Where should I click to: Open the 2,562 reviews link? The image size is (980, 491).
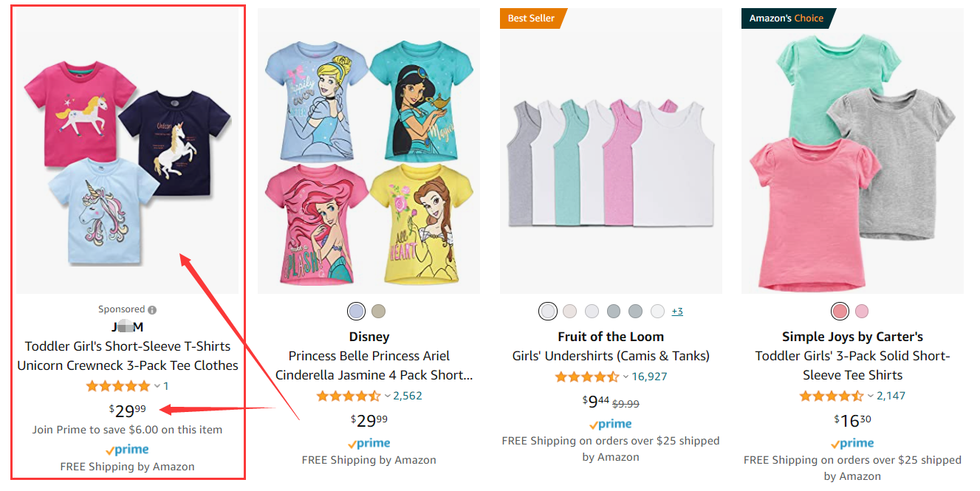coord(408,396)
